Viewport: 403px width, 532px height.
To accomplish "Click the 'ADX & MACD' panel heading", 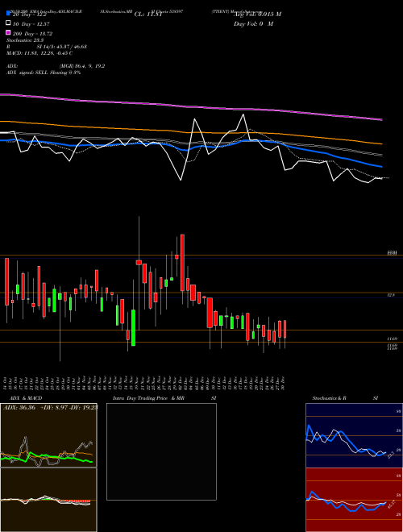I will [26, 398].
